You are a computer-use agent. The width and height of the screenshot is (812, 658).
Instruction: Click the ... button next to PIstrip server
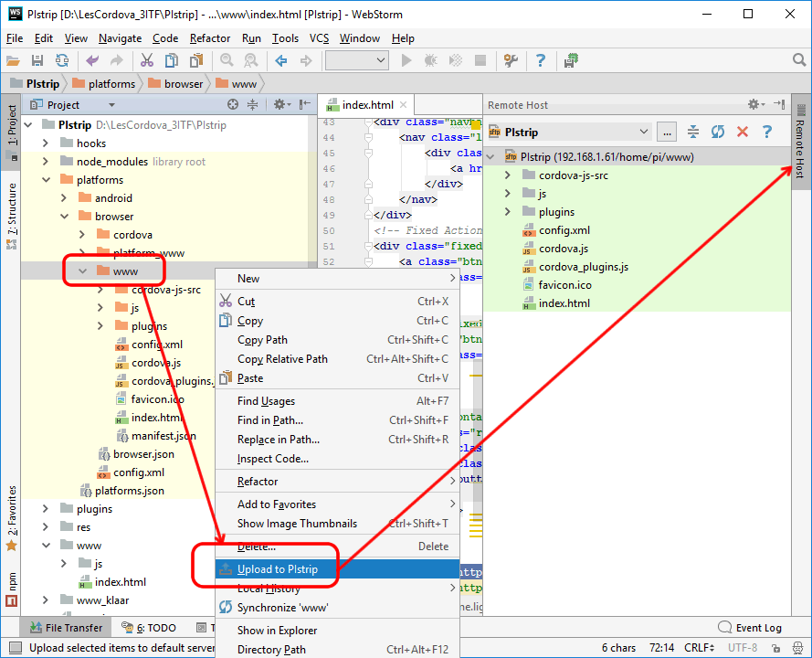[x=667, y=132]
